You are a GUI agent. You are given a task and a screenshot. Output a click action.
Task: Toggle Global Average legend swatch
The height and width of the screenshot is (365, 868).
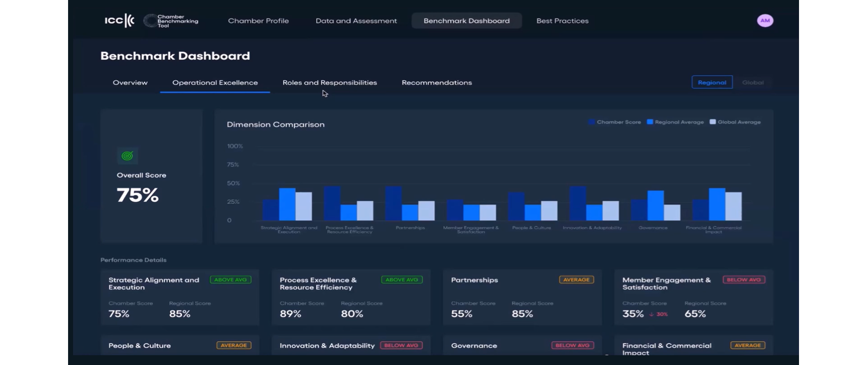pos(713,122)
